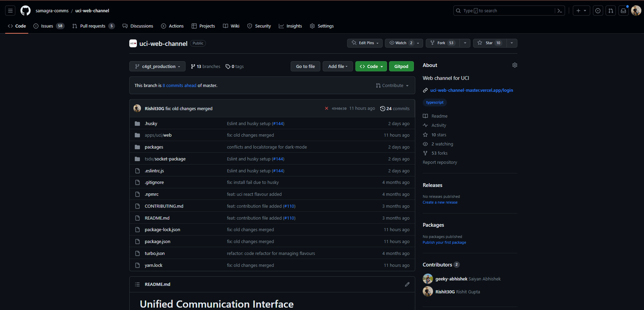Open the Contribute dropdown
This screenshot has width=644, height=310.
click(x=392, y=85)
